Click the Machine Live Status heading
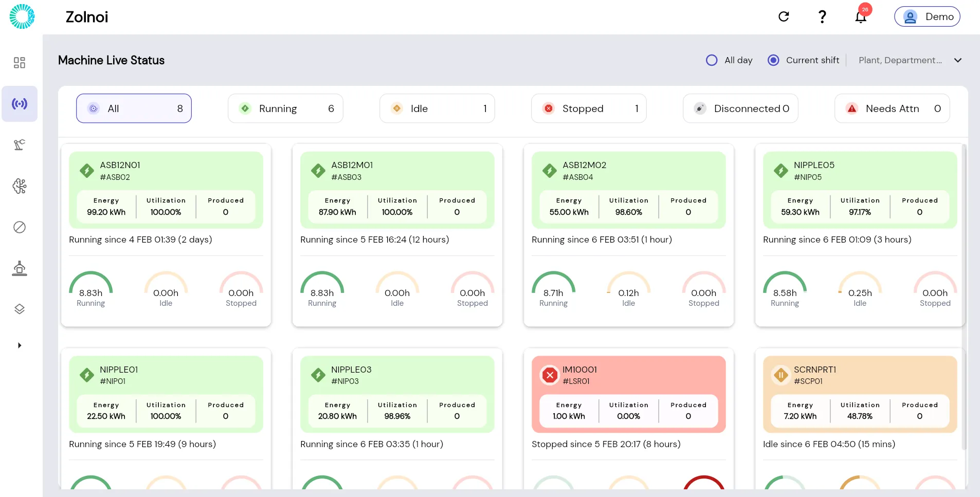Viewport: 980px width, 497px height. pyautogui.click(x=111, y=60)
